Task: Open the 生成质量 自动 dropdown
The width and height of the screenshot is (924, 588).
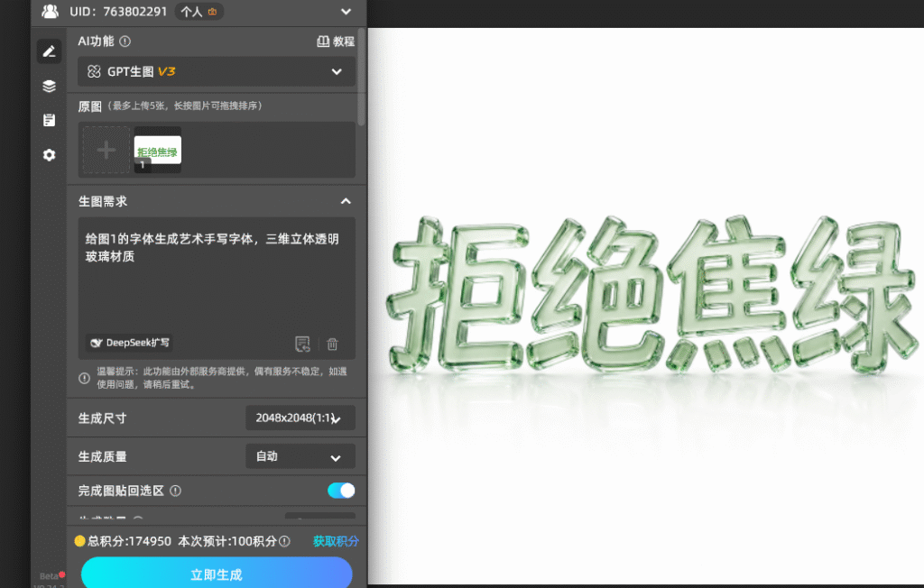Action: click(300, 456)
